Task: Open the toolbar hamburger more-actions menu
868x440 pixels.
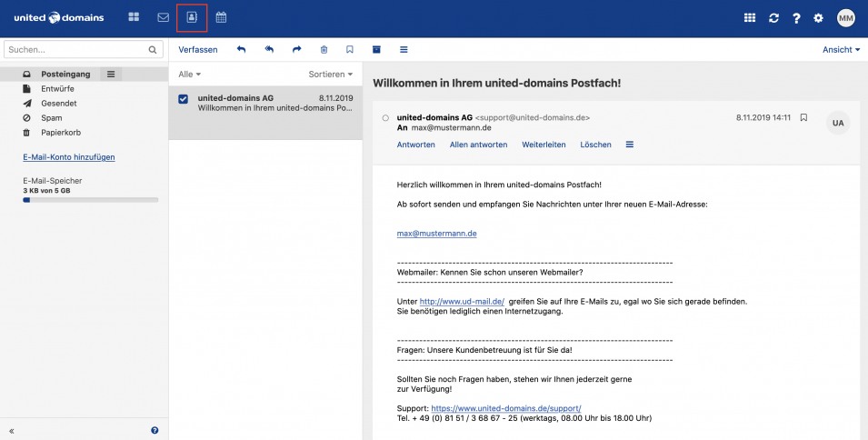Action: [x=404, y=50]
